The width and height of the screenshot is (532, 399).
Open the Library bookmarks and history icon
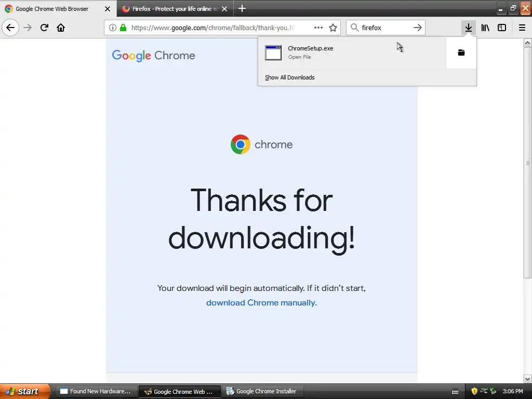485,28
